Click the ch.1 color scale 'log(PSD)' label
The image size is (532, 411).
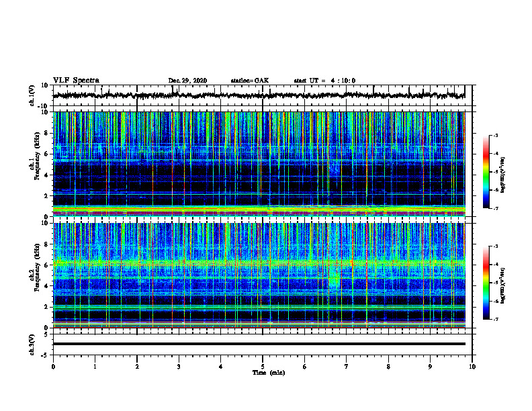[503, 175]
